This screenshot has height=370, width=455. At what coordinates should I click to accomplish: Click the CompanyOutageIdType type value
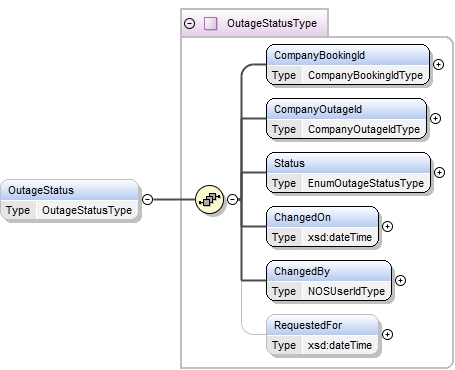point(364,129)
